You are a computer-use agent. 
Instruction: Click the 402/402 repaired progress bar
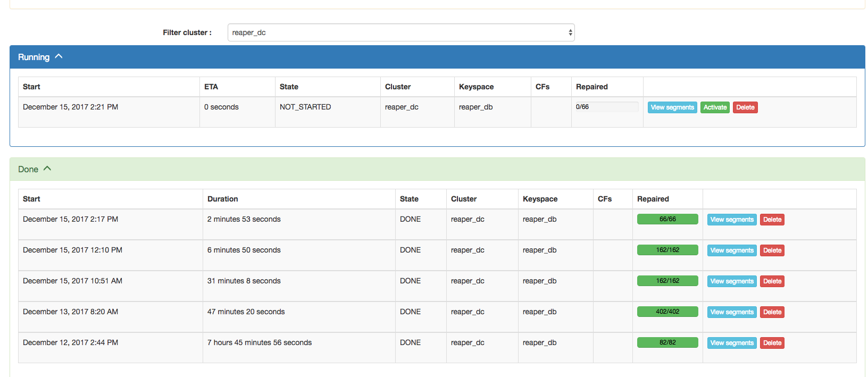click(x=667, y=312)
